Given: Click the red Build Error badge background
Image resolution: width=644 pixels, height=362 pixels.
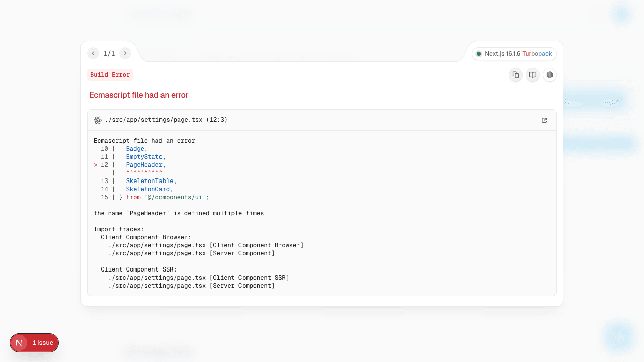Looking at the screenshot, I should tap(110, 74).
